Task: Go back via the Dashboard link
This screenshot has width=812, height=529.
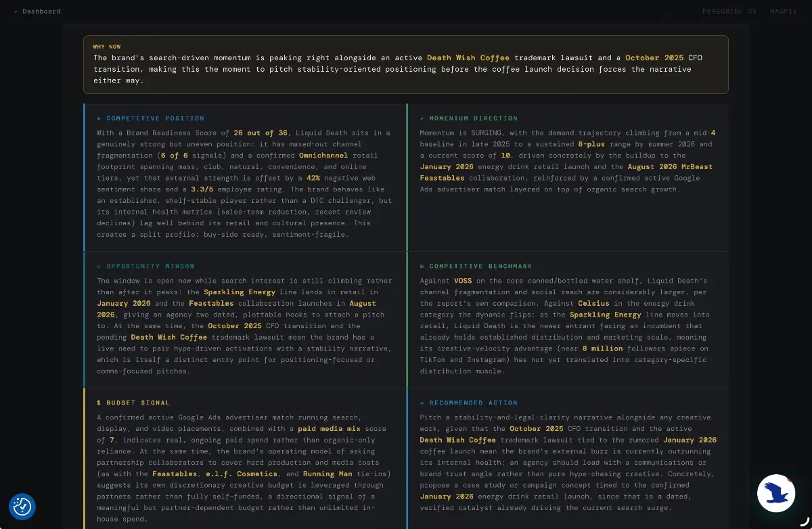Action: click(x=37, y=11)
